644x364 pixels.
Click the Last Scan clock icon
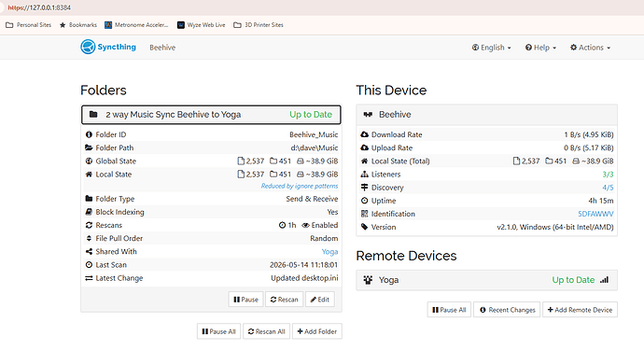point(89,264)
